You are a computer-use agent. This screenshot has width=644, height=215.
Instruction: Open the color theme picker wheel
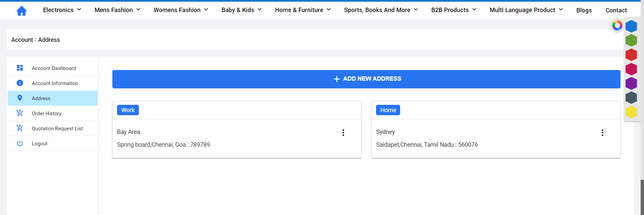click(x=617, y=25)
